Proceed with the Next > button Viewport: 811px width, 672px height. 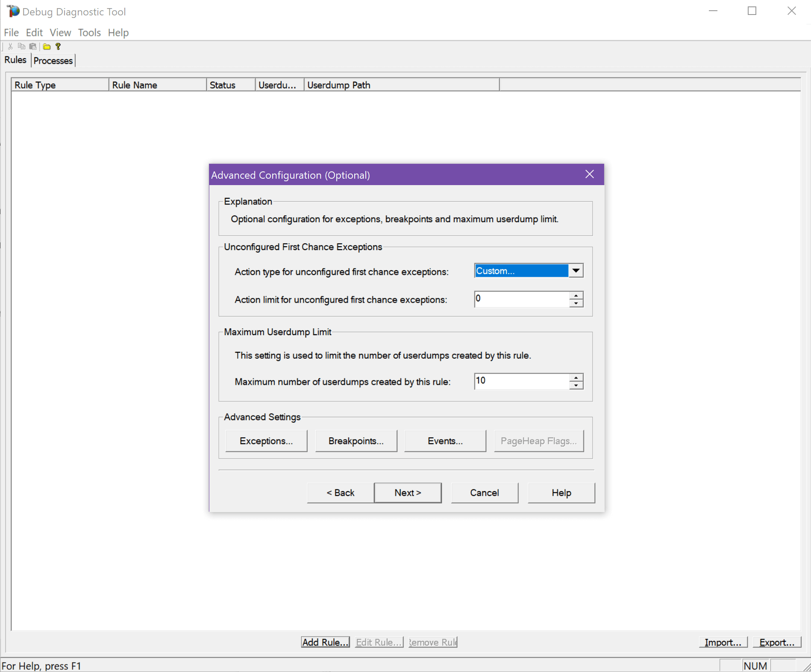408,493
